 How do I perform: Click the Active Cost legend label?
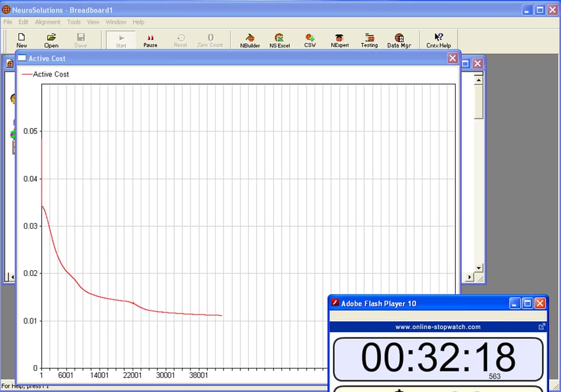point(51,74)
